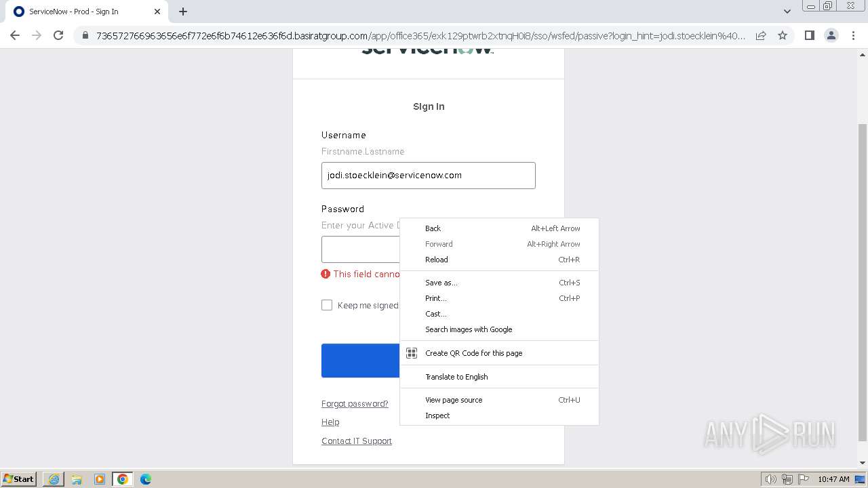The width and height of the screenshot is (868, 488).
Task: Share this page icon in address bar
Action: (x=761, y=35)
